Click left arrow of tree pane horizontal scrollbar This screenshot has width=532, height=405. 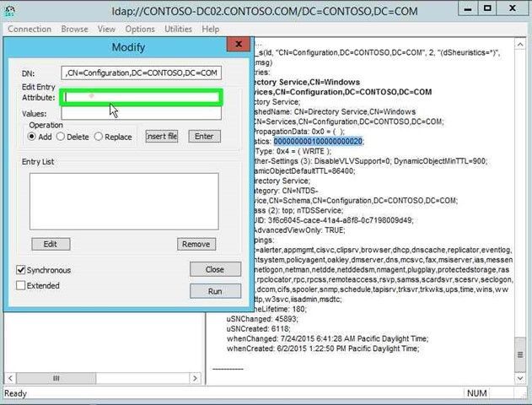click(x=10, y=378)
